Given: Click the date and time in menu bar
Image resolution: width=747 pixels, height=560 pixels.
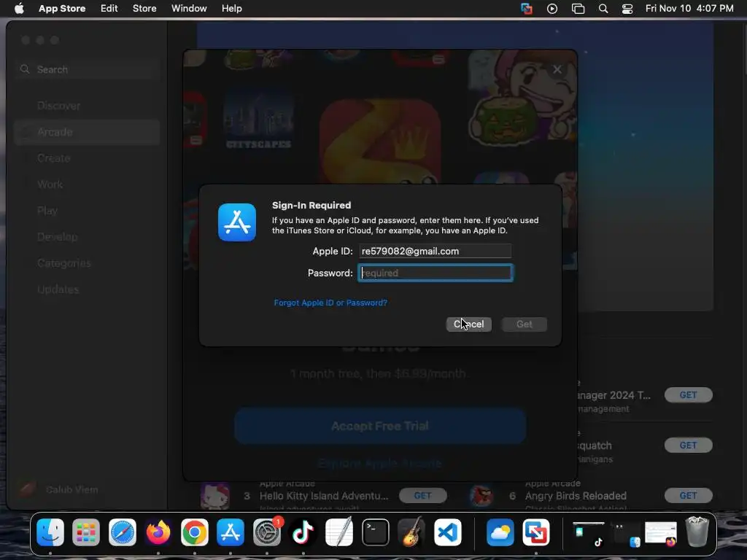Looking at the screenshot, I should coord(689,9).
